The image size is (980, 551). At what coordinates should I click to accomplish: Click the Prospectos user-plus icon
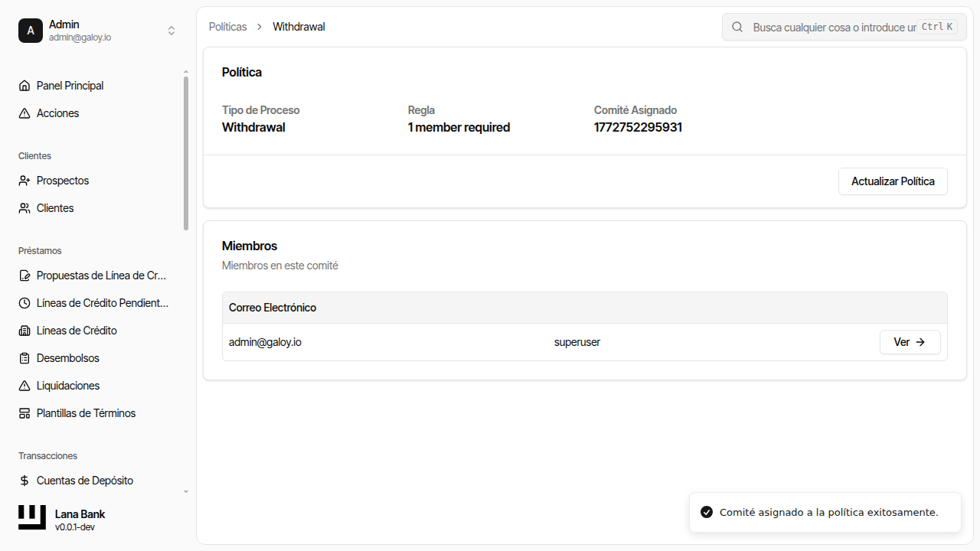click(x=24, y=181)
